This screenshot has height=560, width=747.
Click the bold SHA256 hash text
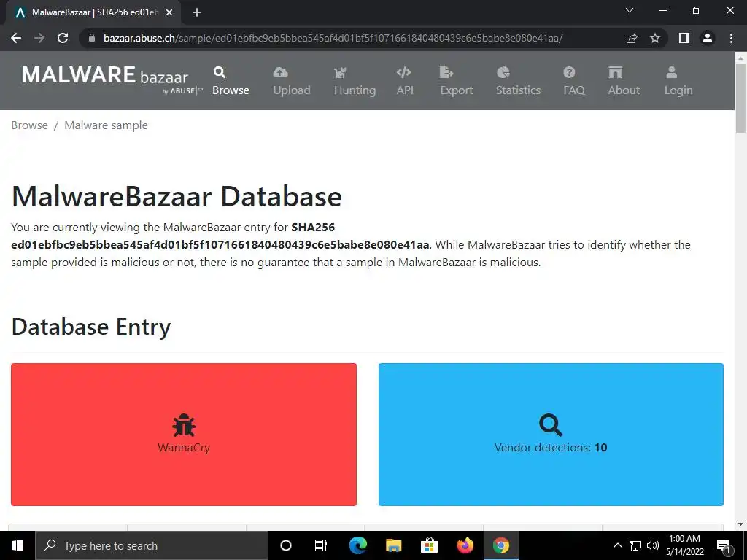[x=220, y=245]
